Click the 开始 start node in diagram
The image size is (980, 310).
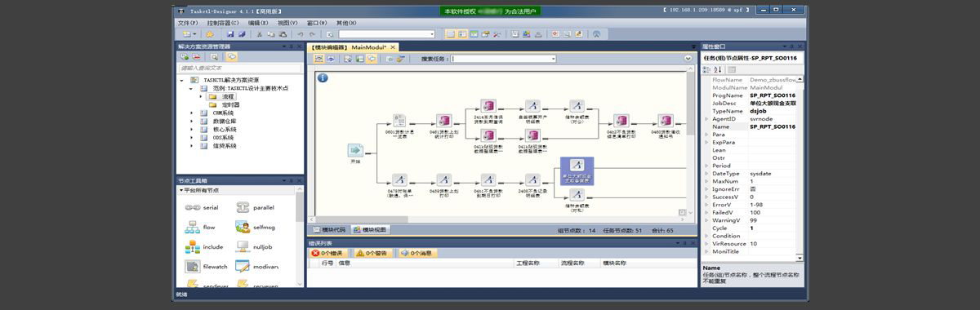(355, 151)
